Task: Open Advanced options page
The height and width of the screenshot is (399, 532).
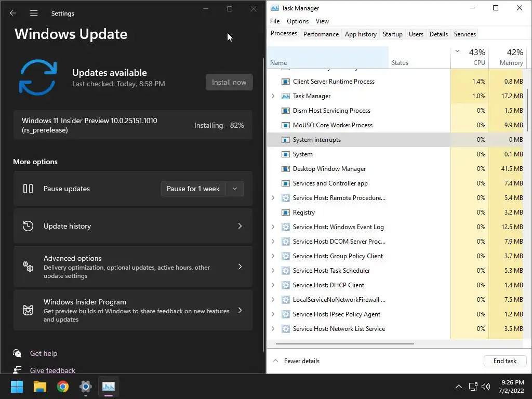Action: pyautogui.click(x=133, y=267)
